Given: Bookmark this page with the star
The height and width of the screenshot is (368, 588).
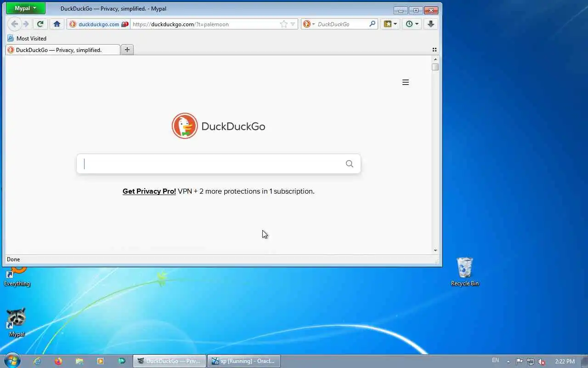Looking at the screenshot, I should coord(283,24).
